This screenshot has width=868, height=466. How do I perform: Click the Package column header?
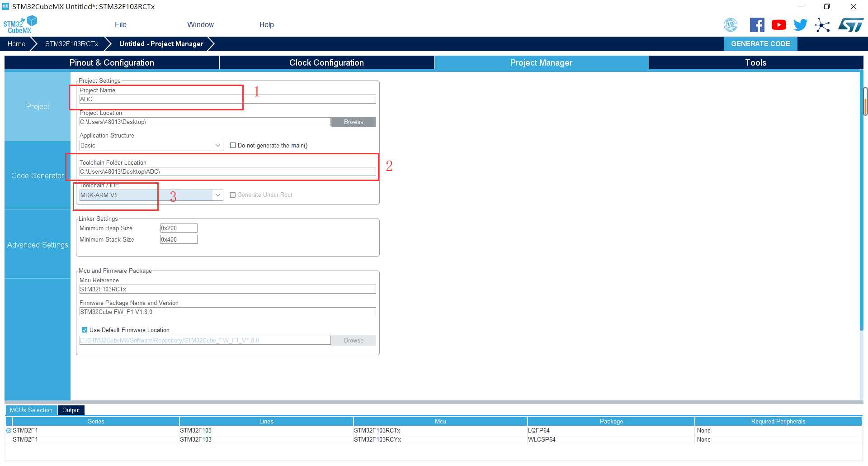click(x=611, y=421)
